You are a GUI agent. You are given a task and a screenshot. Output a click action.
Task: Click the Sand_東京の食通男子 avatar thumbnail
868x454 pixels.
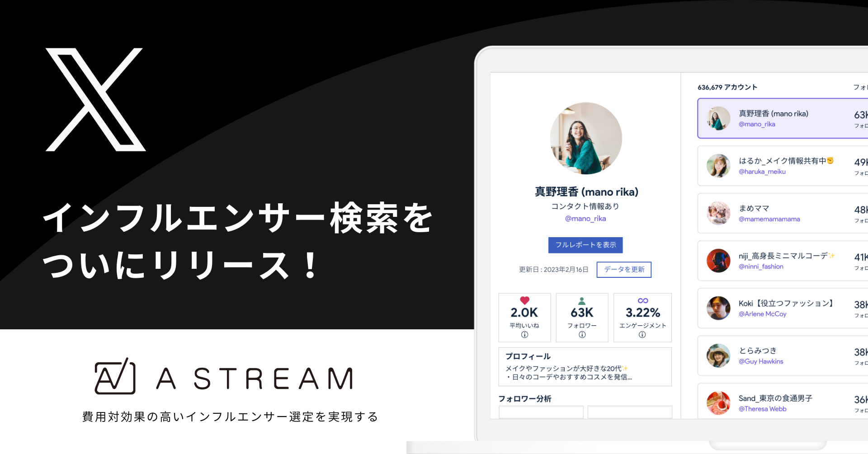point(718,403)
